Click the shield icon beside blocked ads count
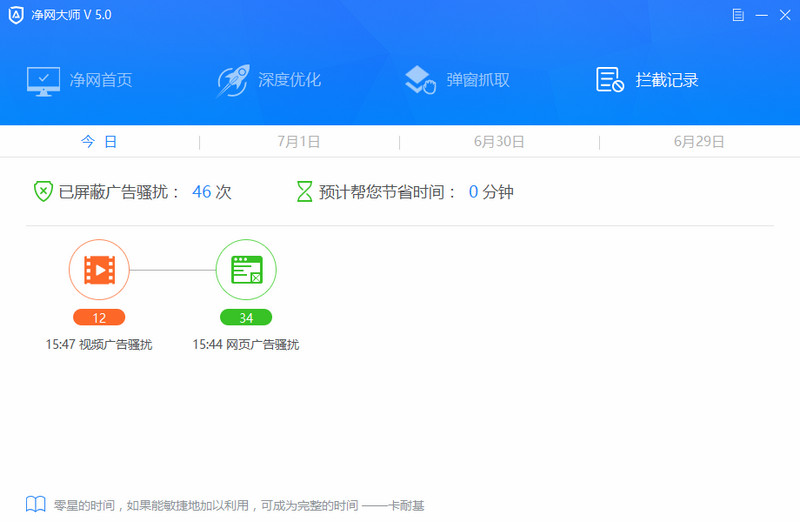The height and width of the screenshot is (522, 800). click(x=43, y=192)
